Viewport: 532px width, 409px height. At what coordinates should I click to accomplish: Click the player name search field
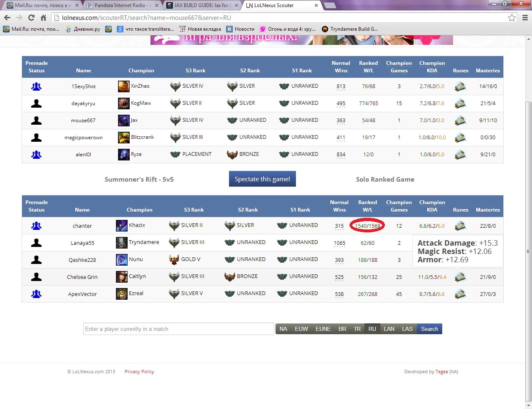pos(178,329)
